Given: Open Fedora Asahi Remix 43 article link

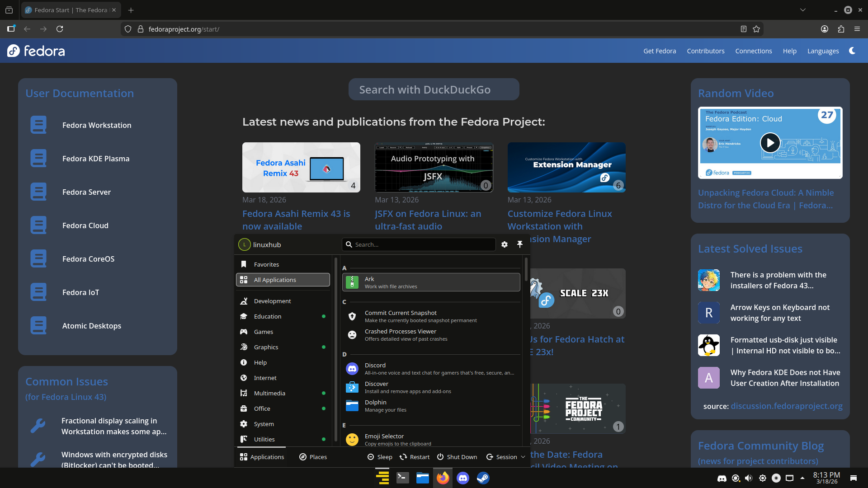Looking at the screenshot, I should pos(296,220).
